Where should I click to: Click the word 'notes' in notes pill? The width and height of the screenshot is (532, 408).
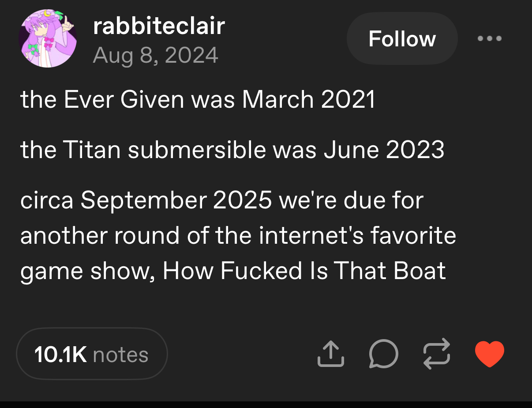coord(121,355)
